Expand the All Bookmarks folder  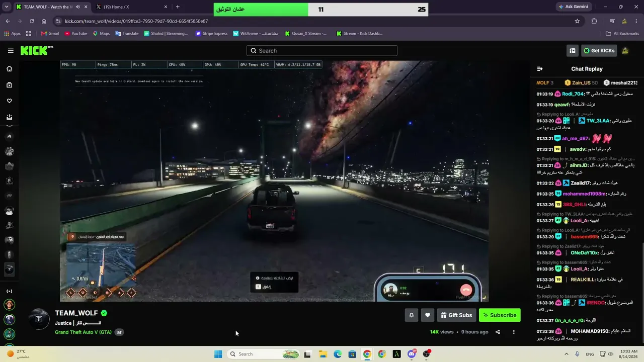pyautogui.click(x=622, y=34)
